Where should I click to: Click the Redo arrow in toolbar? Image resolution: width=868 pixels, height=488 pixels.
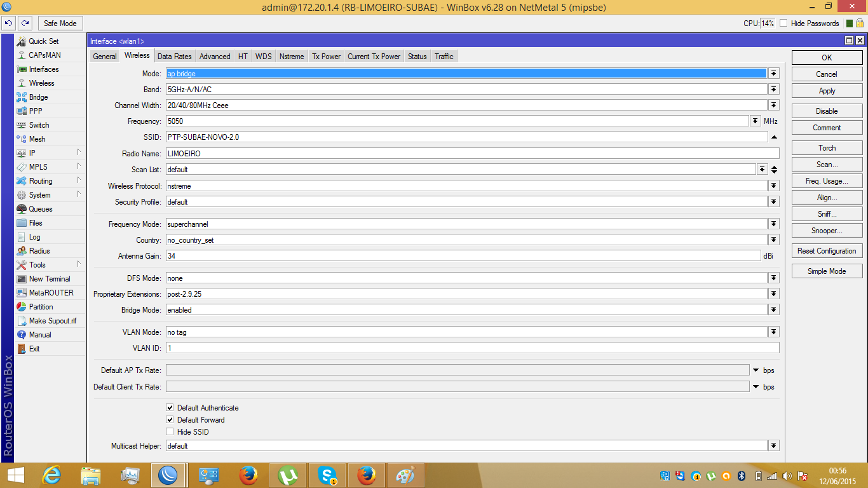click(25, 24)
